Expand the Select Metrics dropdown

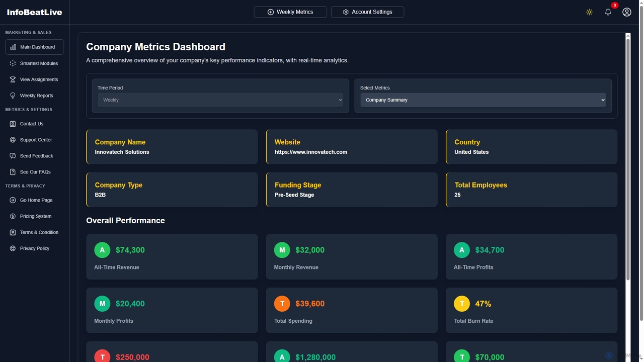483,100
